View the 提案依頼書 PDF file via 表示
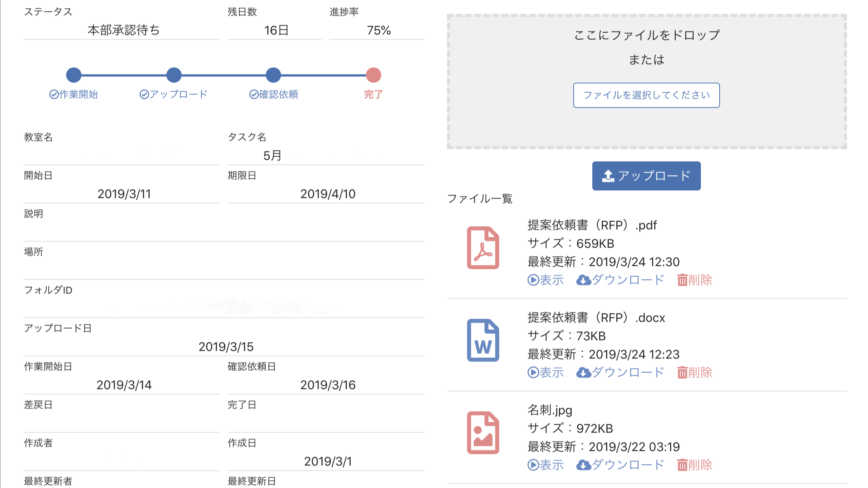The height and width of the screenshot is (488, 868). (546, 280)
